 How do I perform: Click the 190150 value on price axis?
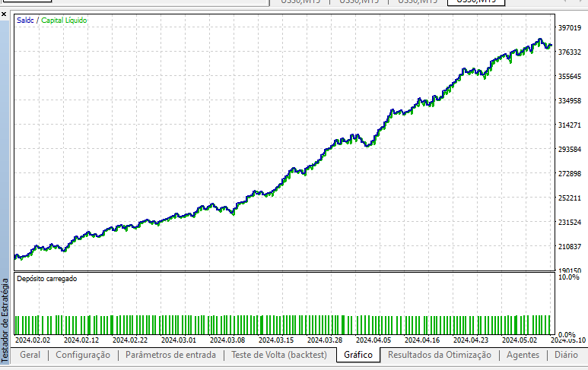[x=570, y=271]
